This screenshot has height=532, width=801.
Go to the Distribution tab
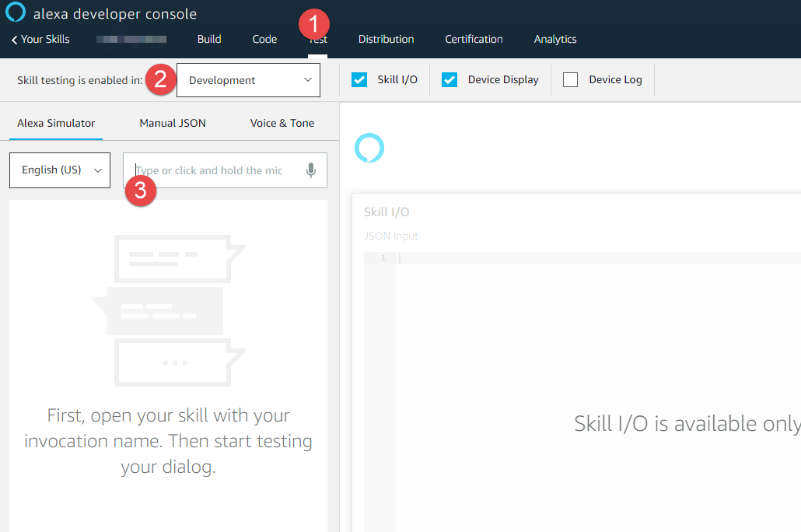pyautogui.click(x=387, y=40)
